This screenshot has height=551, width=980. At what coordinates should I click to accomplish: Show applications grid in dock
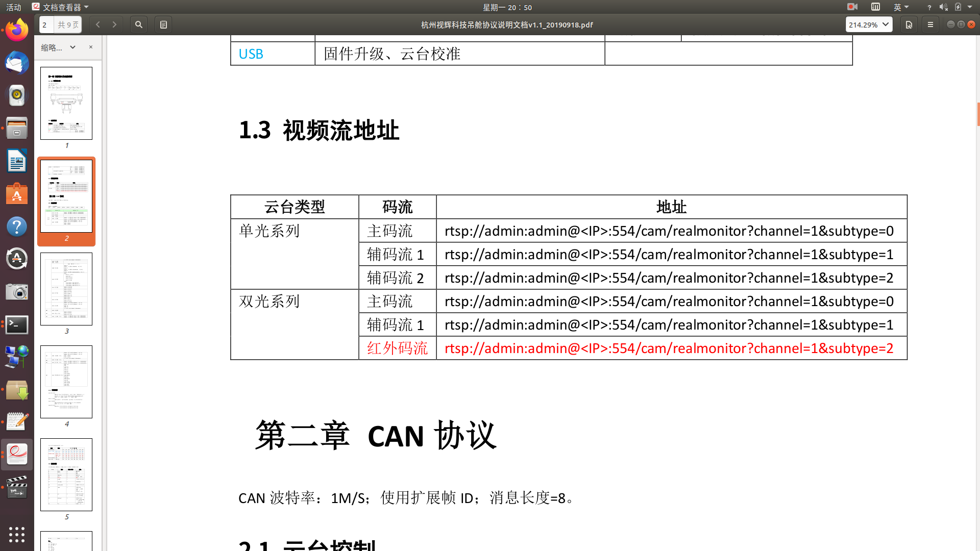(17, 534)
